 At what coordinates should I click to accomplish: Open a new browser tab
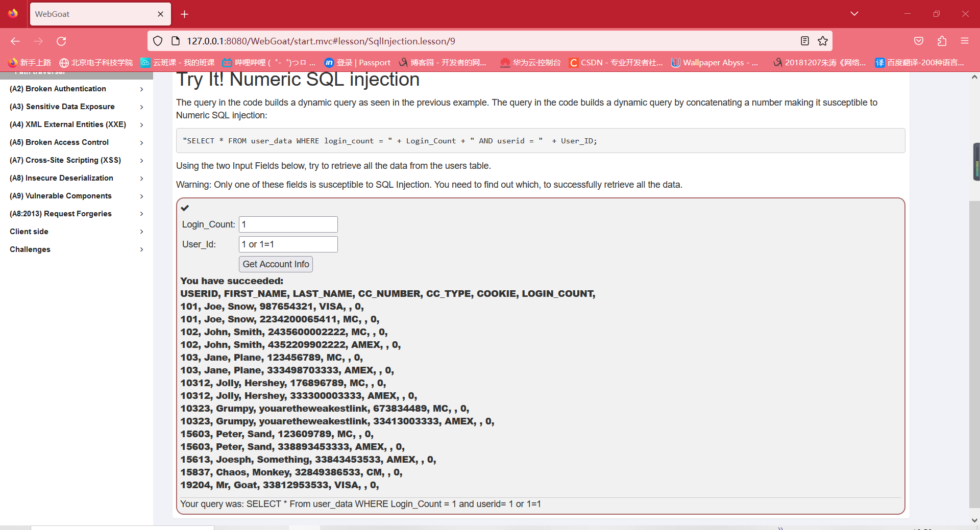click(185, 14)
